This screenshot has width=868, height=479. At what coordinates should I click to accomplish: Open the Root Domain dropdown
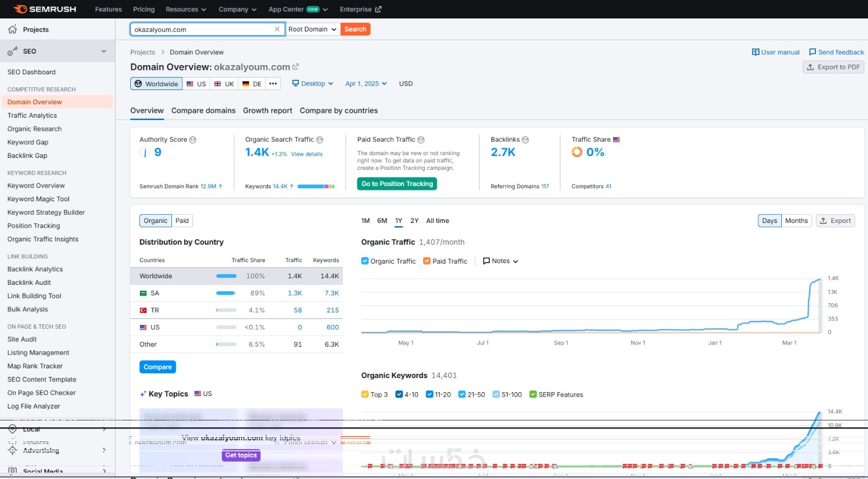312,29
